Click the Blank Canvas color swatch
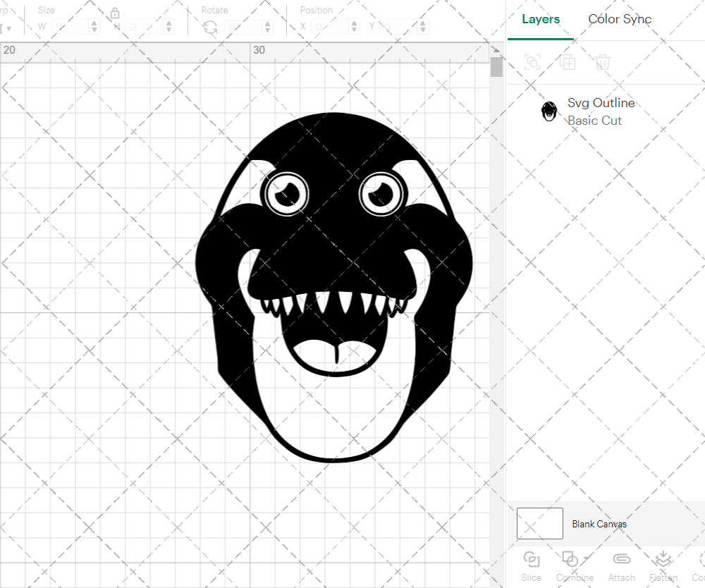 coord(539,523)
